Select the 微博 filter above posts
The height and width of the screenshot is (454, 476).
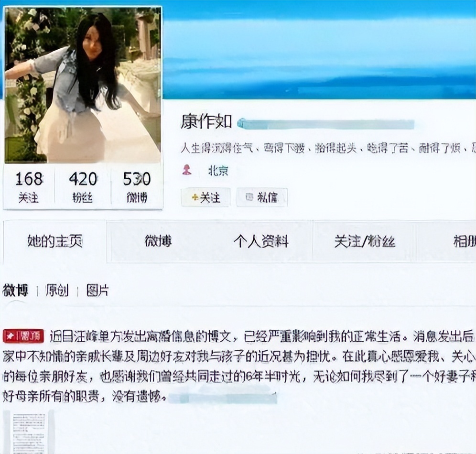click(x=15, y=291)
